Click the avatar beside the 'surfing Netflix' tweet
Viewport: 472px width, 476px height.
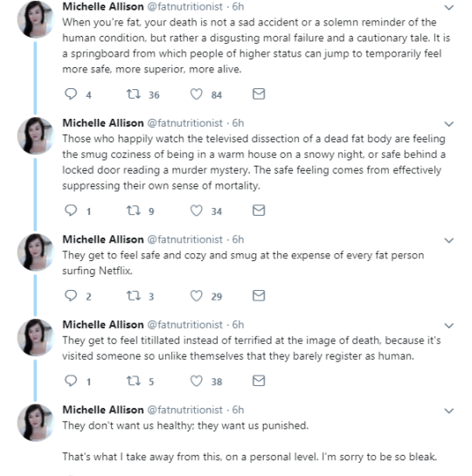pyautogui.click(x=36, y=252)
